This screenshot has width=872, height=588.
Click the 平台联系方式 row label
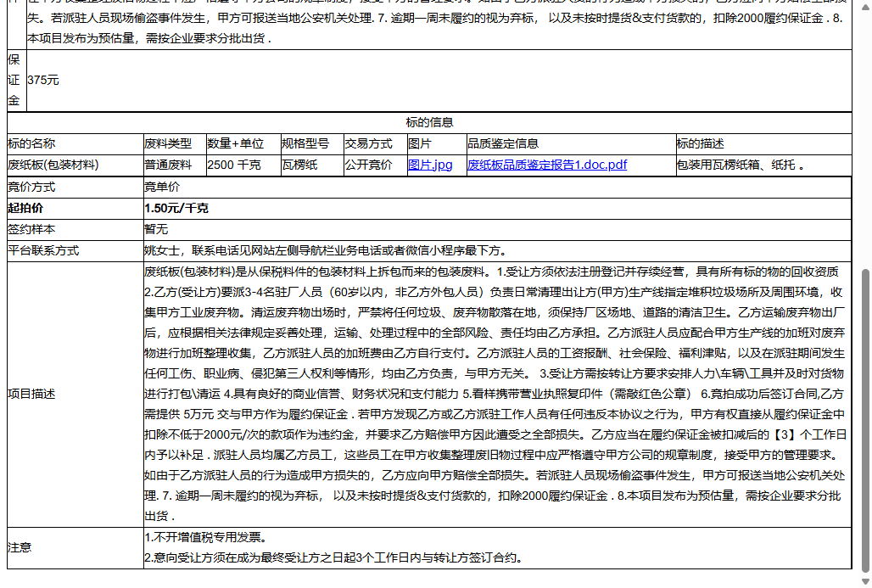42,251
